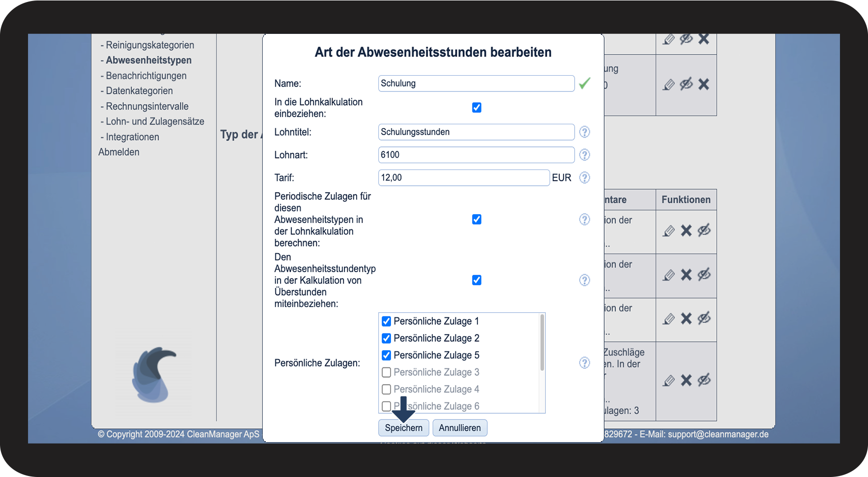Viewport: 868px width, 477px height.
Task: Toggle Periodische Zulagen berechnen checkbox
Action: [x=476, y=219]
